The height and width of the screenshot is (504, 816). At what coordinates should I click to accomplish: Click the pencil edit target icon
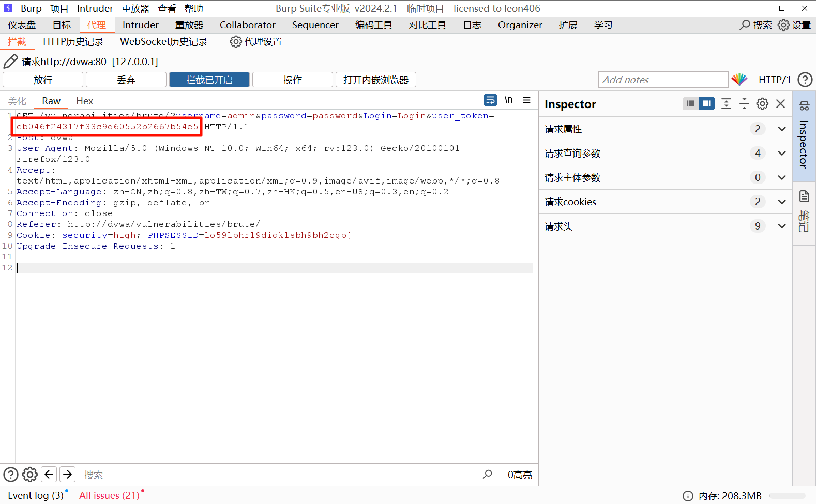pyautogui.click(x=10, y=62)
